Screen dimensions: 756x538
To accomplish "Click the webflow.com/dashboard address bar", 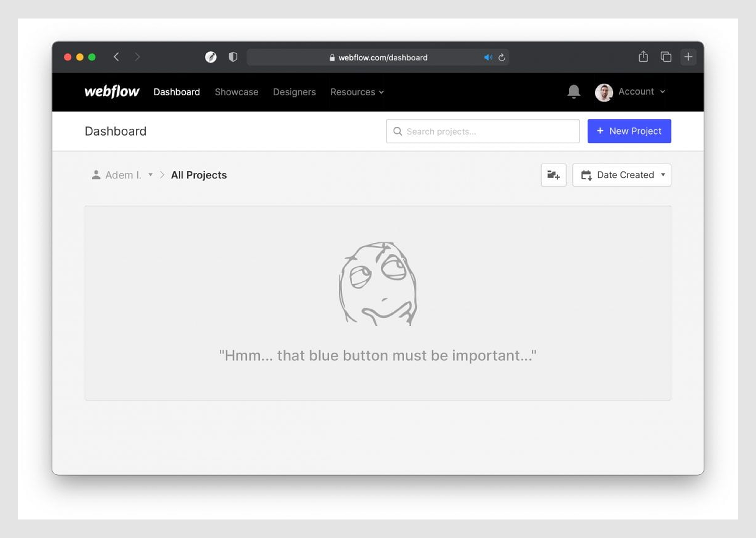I will pyautogui.click(x=378, y=57).
